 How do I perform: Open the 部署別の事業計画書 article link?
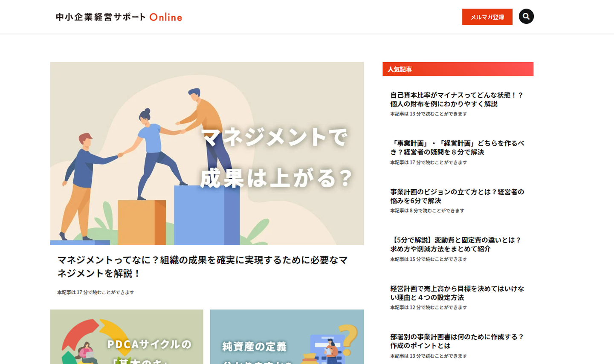click(x=457, y=341)
